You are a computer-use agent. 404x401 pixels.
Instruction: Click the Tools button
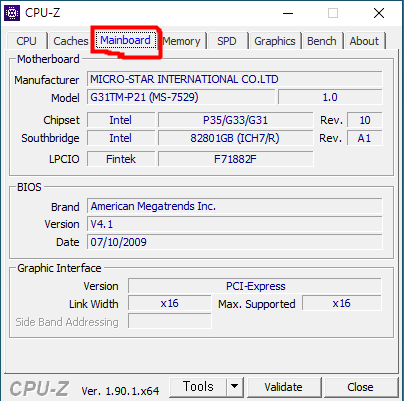coord(198,387)
